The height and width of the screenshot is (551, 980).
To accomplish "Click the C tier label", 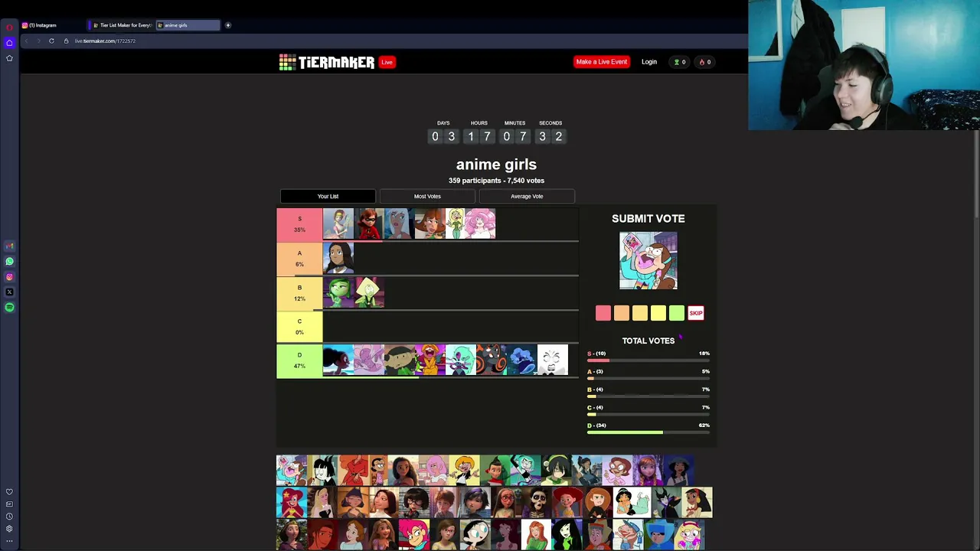I will coord(299,327).
